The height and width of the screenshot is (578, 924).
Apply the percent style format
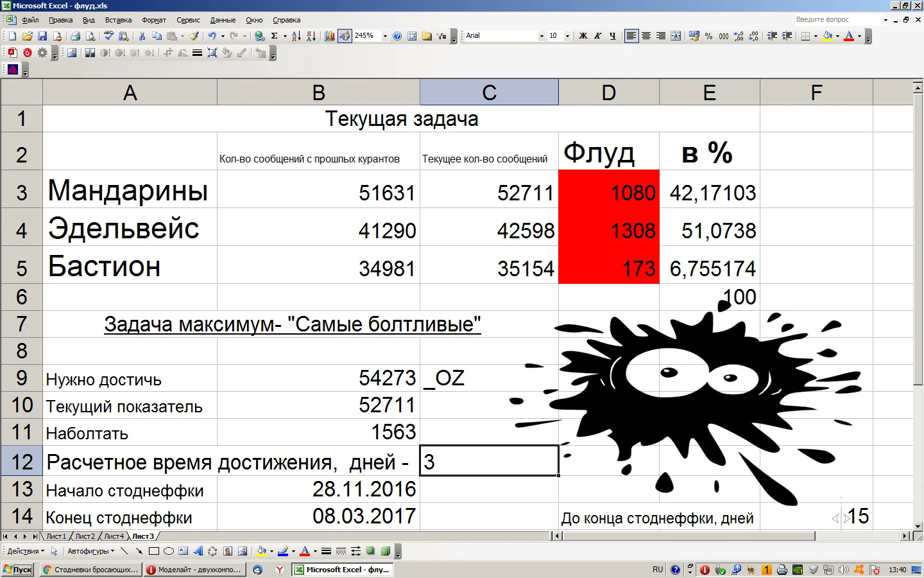tap(708, 36)
